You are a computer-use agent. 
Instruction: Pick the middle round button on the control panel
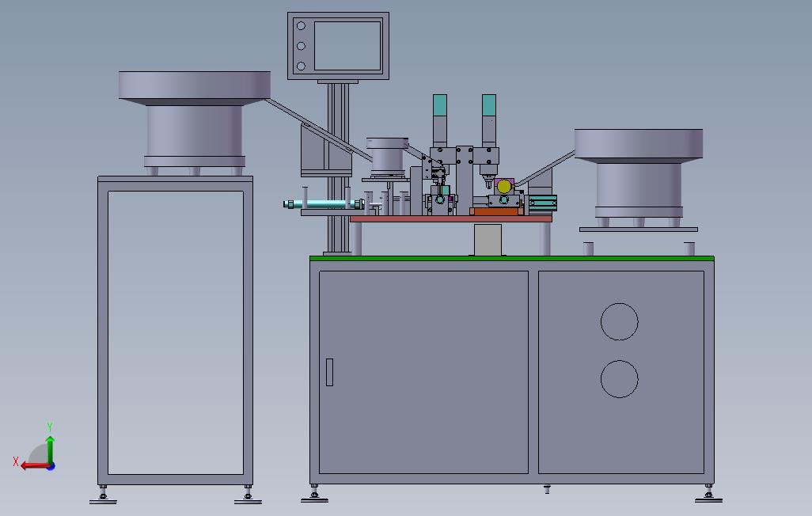301,46
